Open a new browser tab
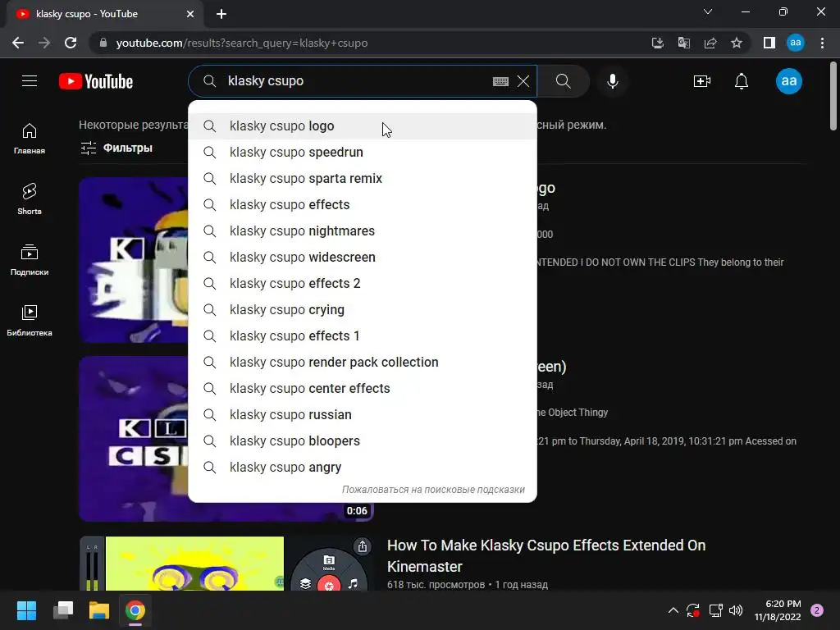 221,14
